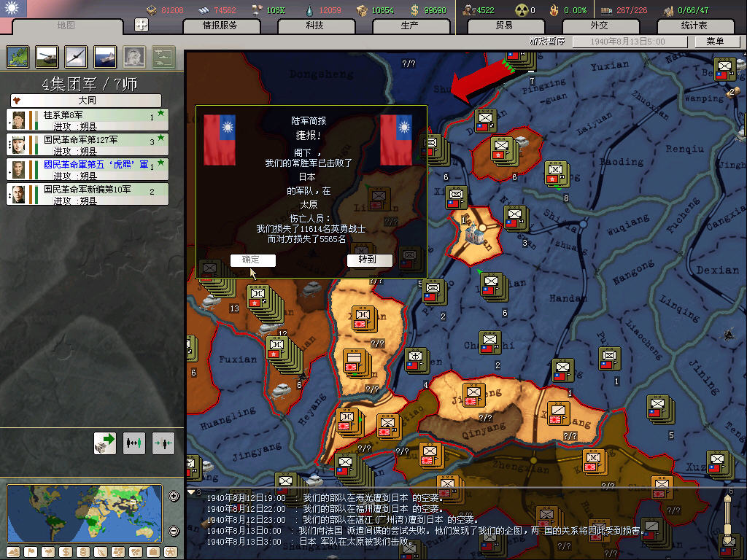Click the merge-units inward-arrows soldier icon
747x560 pixels.
pos(163,443)
